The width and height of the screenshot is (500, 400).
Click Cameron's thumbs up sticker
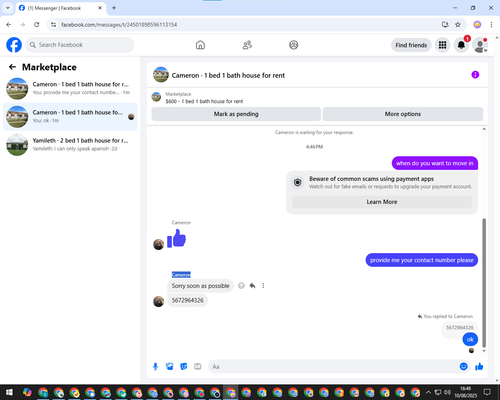[176, 238]
